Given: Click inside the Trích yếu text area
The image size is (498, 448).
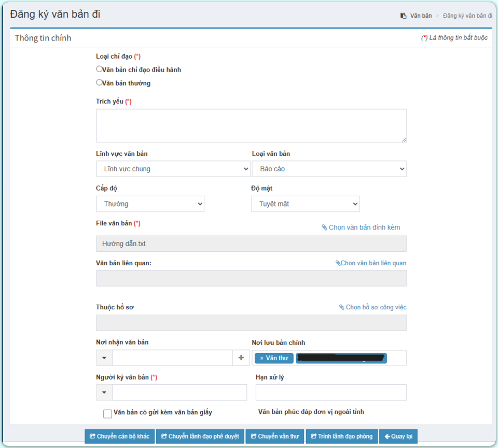Looking at the screenshot, I should 251,126.
